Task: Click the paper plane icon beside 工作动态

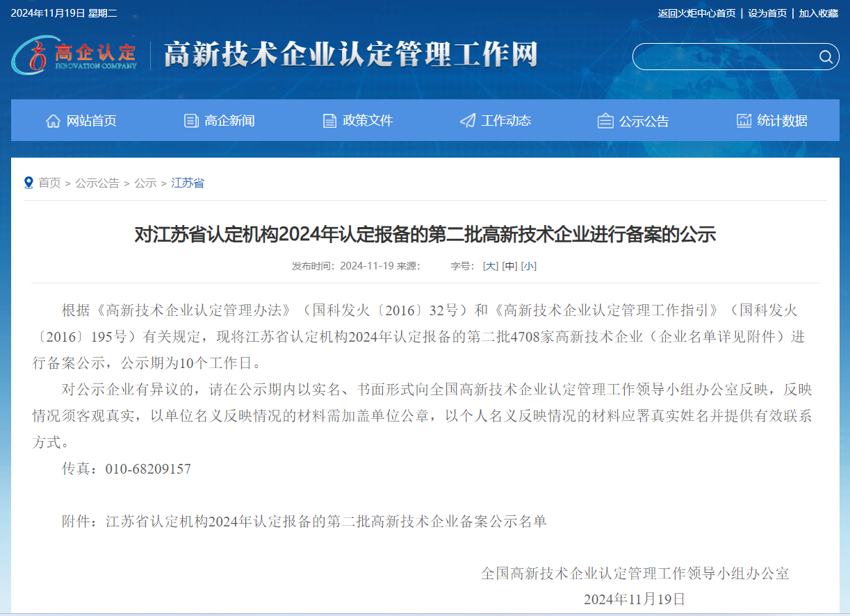Action: [x=468, y=121]
